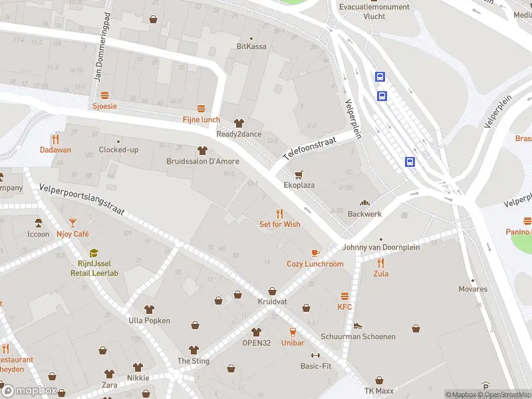Select the Iccoon lamp icon

coord(39,223)
